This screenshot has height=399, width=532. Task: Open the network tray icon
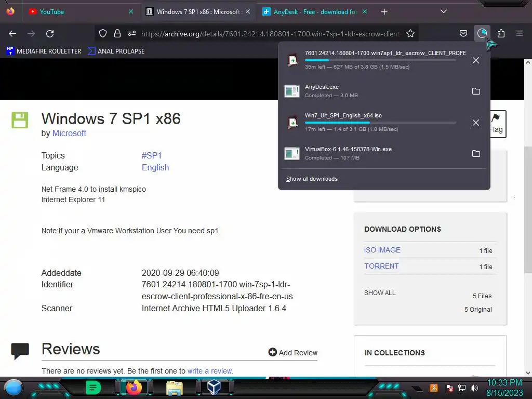462,388
